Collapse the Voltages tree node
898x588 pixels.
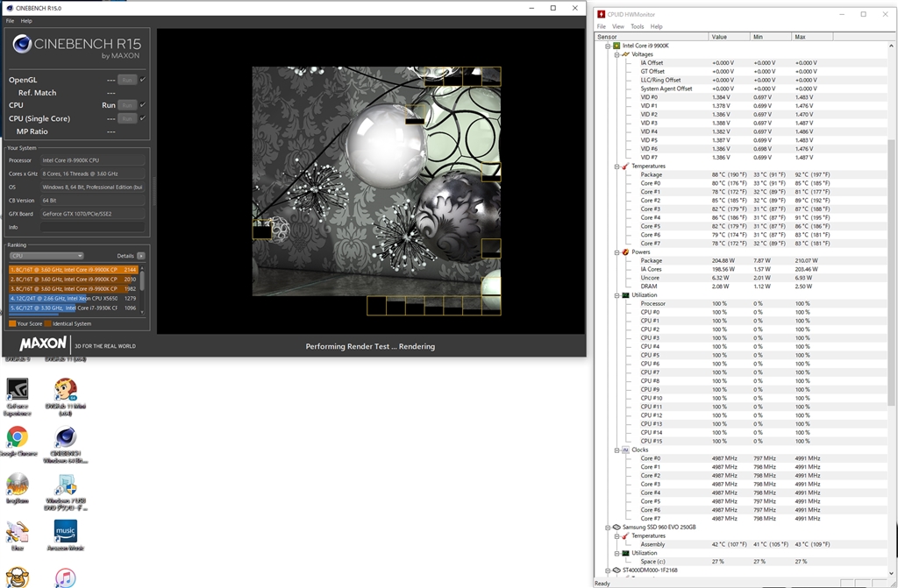coord(616,54)
